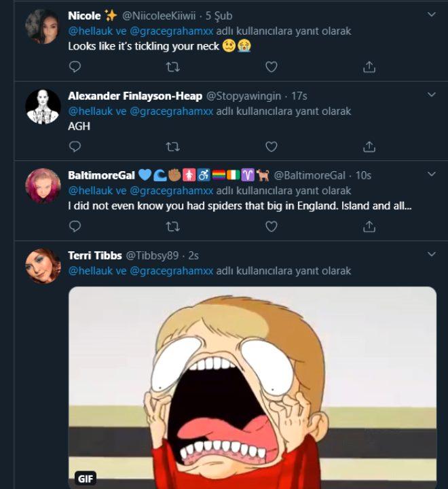Visit @gracegrahamxx from Terri Tibbs' reply

point(171,271)
